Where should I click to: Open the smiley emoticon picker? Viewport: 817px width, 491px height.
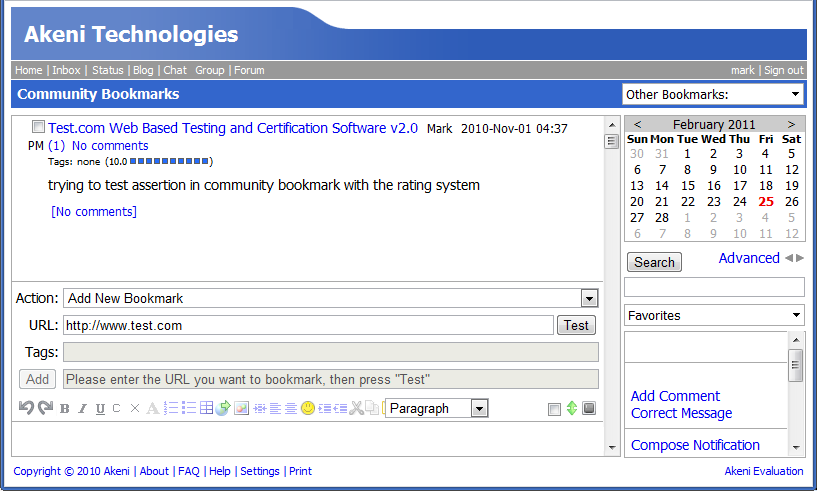point(307,408)
